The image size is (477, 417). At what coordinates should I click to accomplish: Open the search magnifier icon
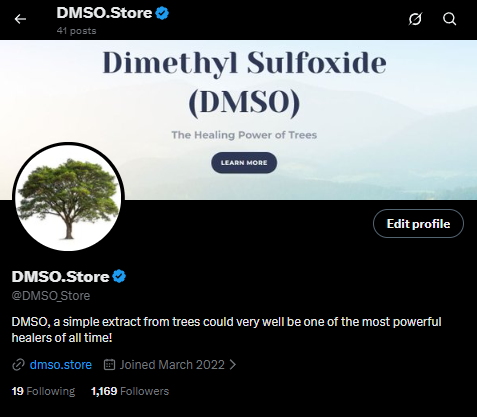449,19
